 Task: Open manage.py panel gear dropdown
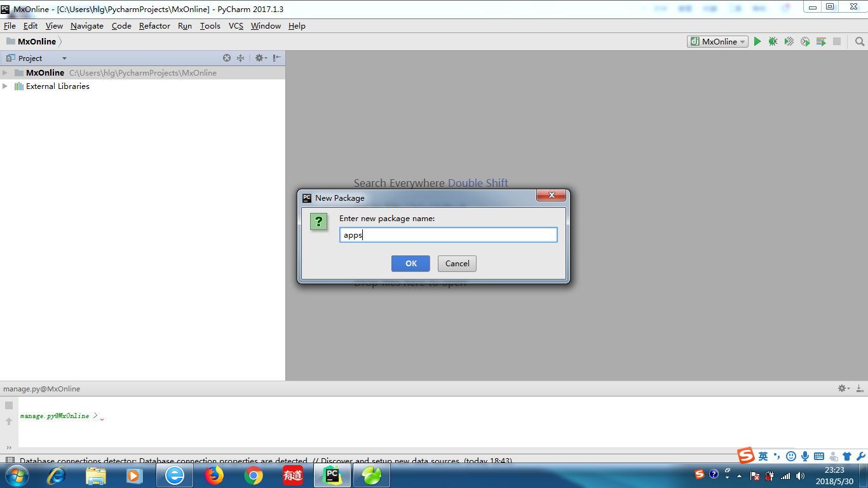[x=843, y=388]
